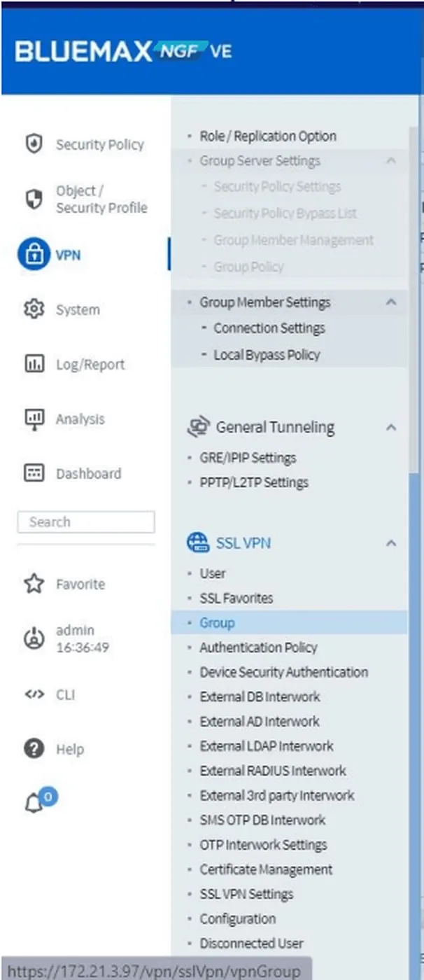Open External 3rd party Interwork
Viewport: 424px width, 980px height.
[277, 795]
